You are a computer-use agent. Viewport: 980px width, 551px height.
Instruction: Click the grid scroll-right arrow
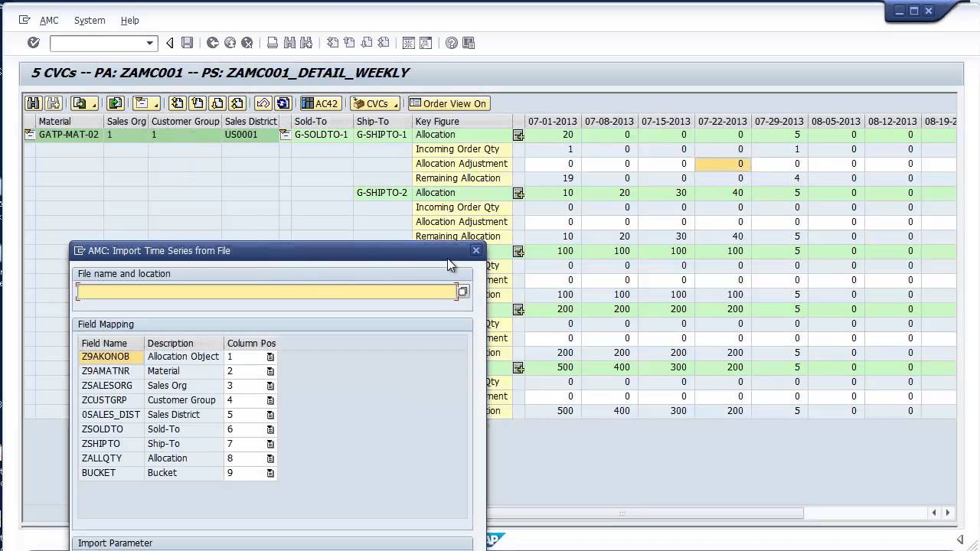click(x=948, y=513)
